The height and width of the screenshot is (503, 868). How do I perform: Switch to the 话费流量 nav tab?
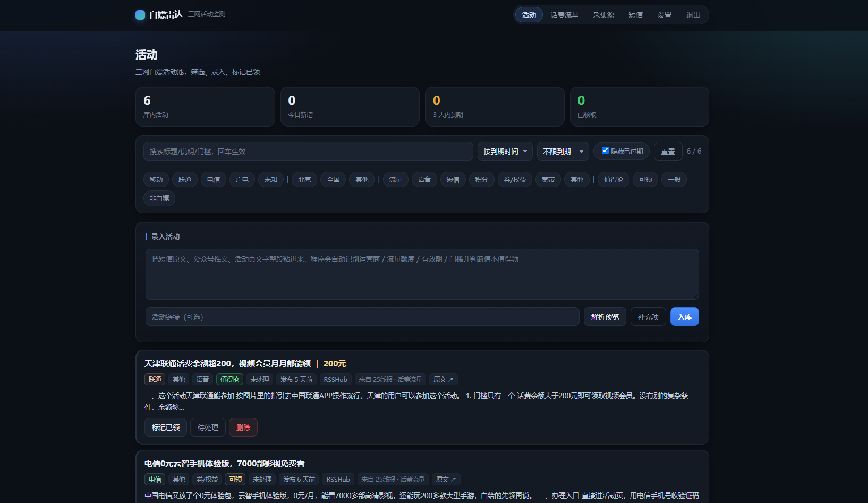(x=565, y=15)
